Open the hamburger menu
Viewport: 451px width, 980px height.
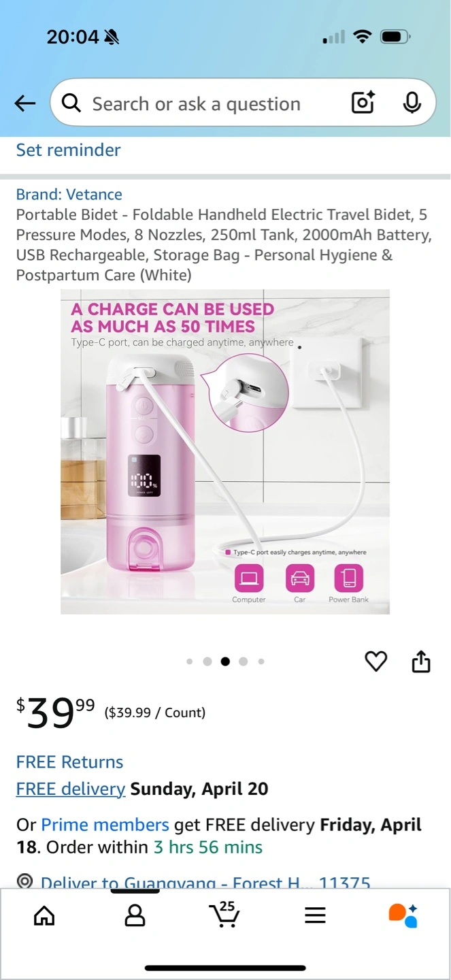(315, 916)
